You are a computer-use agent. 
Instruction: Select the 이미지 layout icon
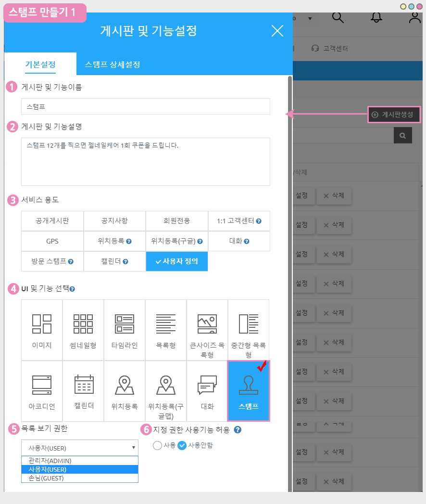[x=42, y=330]
